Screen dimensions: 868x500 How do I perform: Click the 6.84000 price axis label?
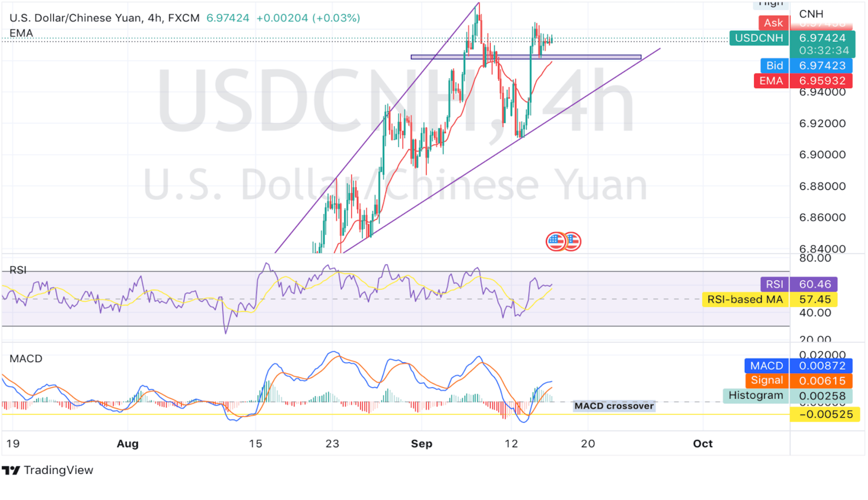click(822, 249)
